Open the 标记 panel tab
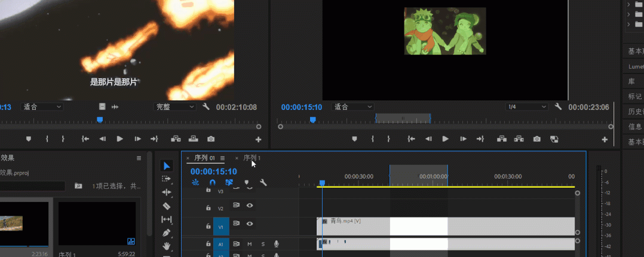 pos(634,97)
